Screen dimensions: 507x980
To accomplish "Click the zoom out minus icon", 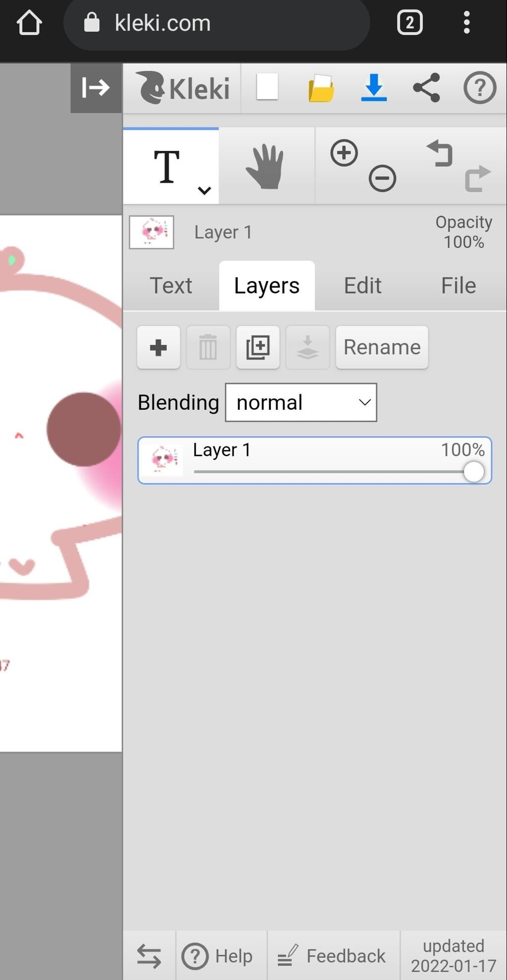I will click(x=382, y=178).
